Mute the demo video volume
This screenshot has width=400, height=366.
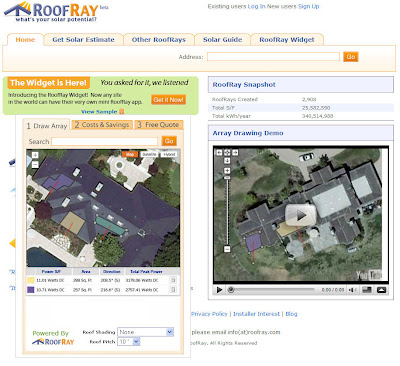(352, 290)
